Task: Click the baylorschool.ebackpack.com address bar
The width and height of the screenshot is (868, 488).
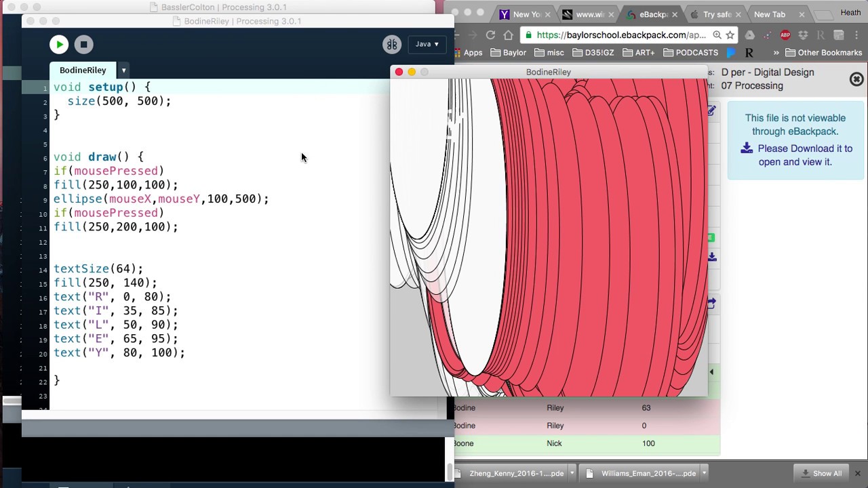Action: (620, 35)
